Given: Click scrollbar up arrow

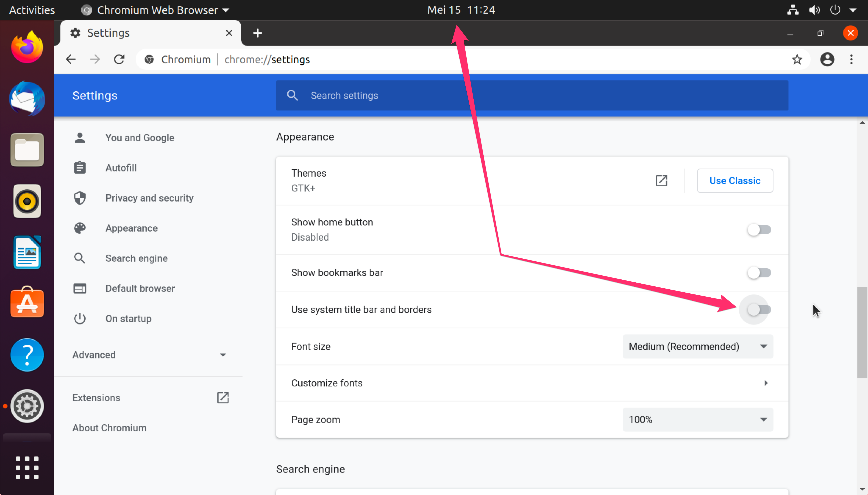Looking at the screenshot, I should click(862, 123).
